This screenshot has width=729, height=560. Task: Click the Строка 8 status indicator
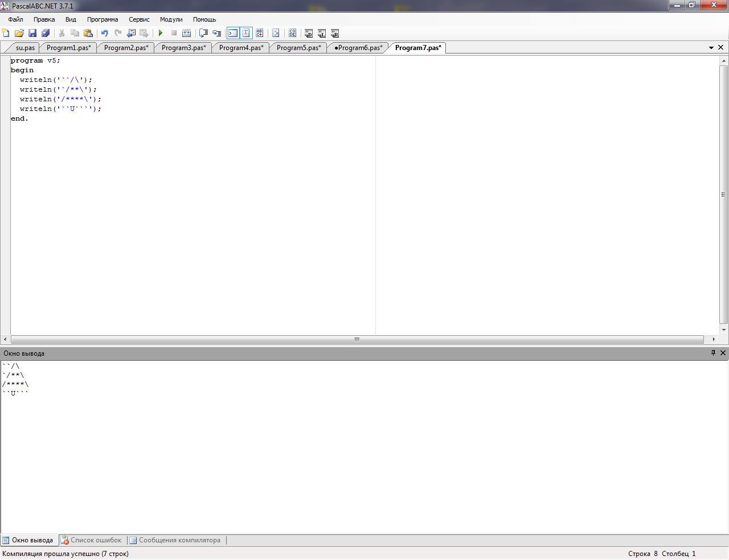643,554
